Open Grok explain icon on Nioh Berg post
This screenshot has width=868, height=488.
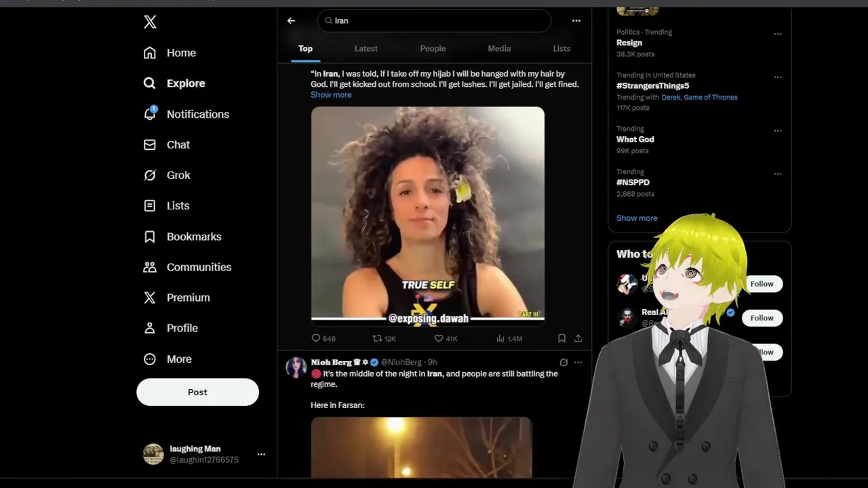pyautogui.click(x=563, y=363)
